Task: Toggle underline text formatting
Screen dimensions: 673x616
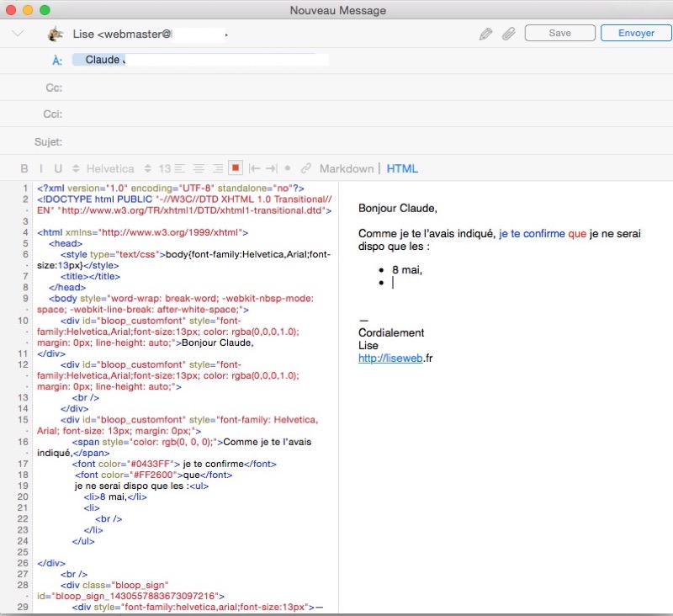Action: [58, 168]
